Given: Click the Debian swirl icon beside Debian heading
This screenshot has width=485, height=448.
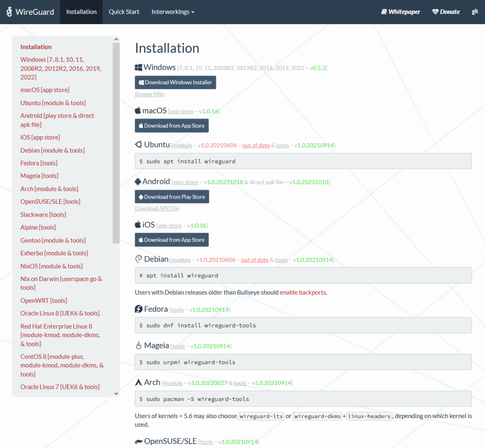Looking at the screenshot, I should point(138,259).
